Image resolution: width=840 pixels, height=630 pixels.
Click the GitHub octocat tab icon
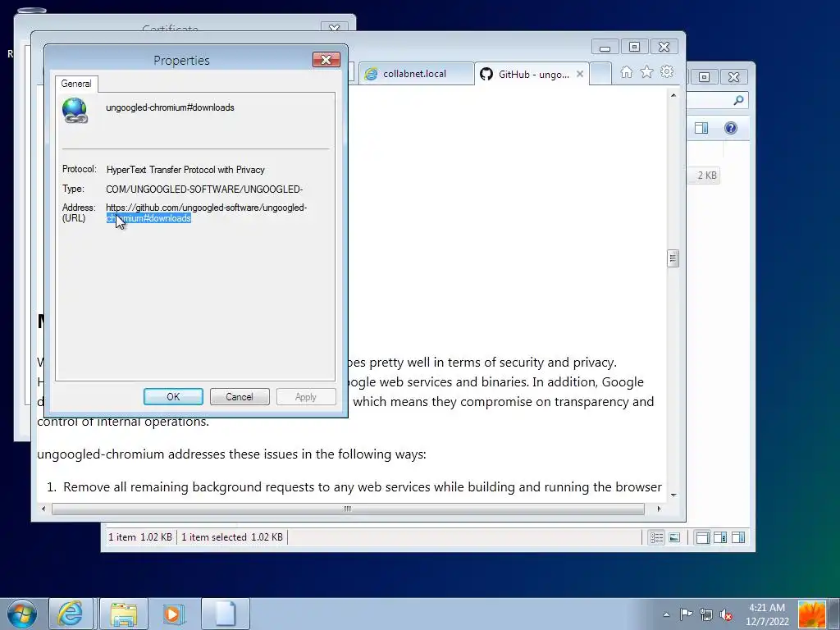pyautogui.click(x=486, y=74)
